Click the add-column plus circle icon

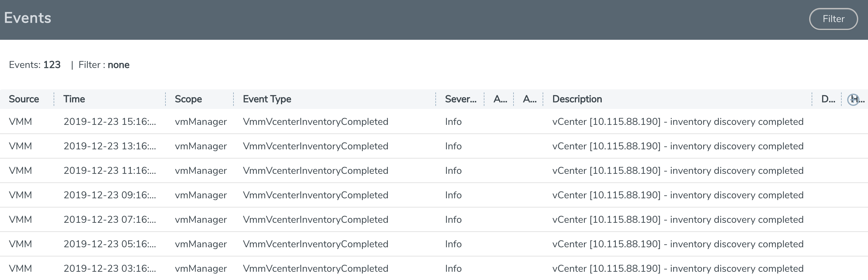pyautogui.click(x=853, y=99)
